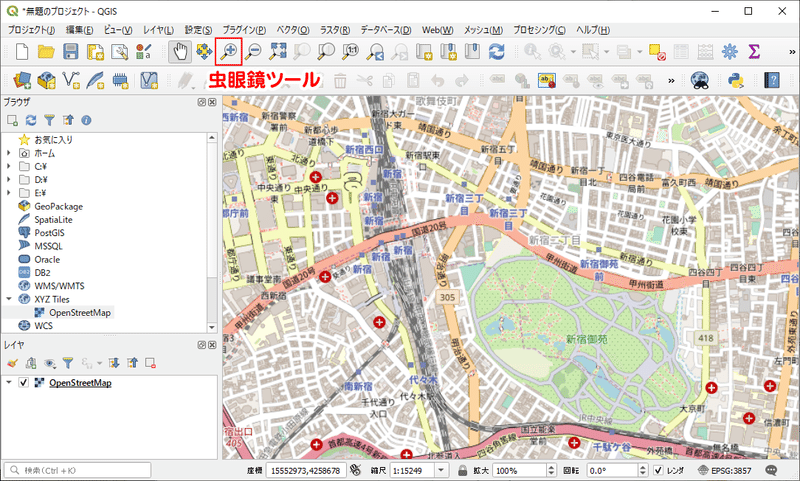The image size is (800, 481).
Task: Refresh the map canvas
Action: click(496, 52)
